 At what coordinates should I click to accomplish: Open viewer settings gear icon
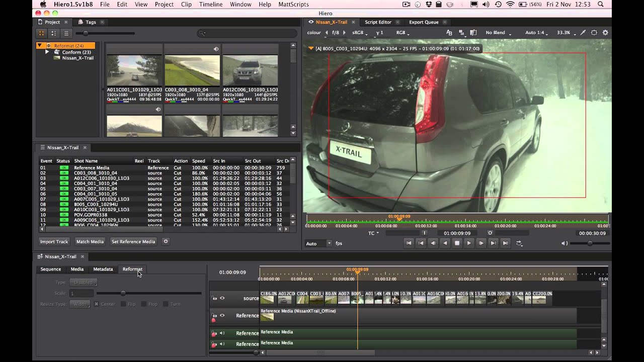[605, 33]
